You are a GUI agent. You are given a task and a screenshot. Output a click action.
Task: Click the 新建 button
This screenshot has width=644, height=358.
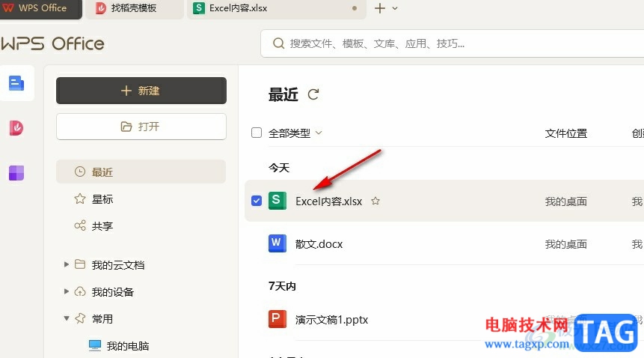coord(141,91)
